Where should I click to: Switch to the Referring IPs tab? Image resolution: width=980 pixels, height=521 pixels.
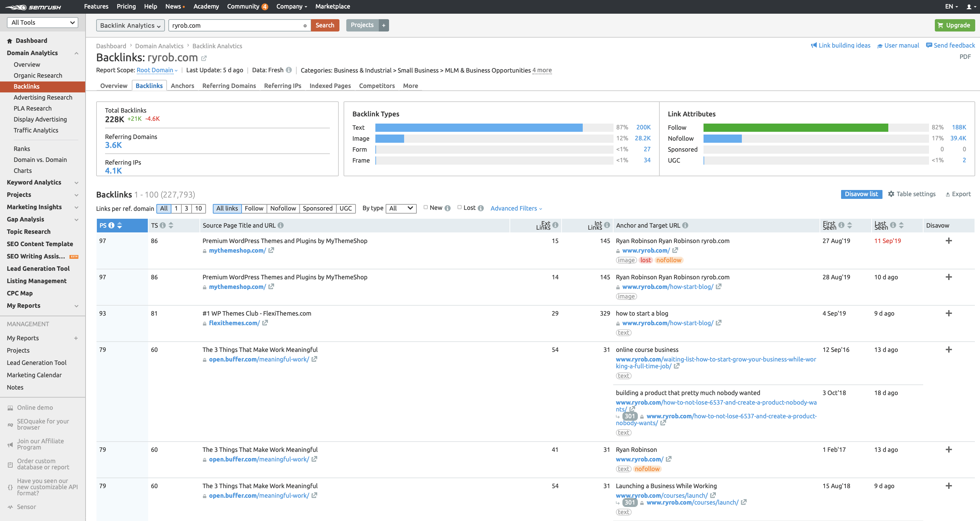coord(283,86)
